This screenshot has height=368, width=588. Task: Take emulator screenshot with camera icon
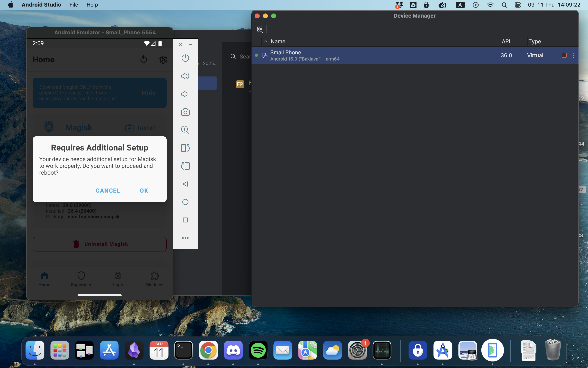pyautogui.click(x=185, y=112)
